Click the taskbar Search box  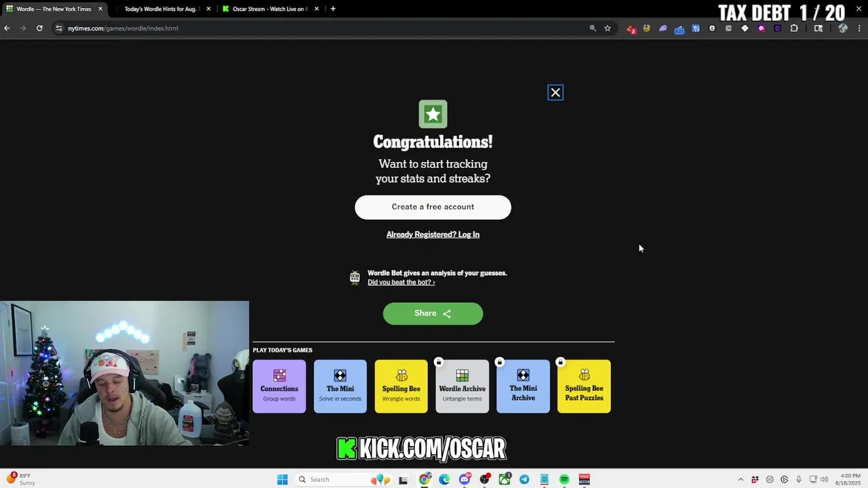pos(342,480)
